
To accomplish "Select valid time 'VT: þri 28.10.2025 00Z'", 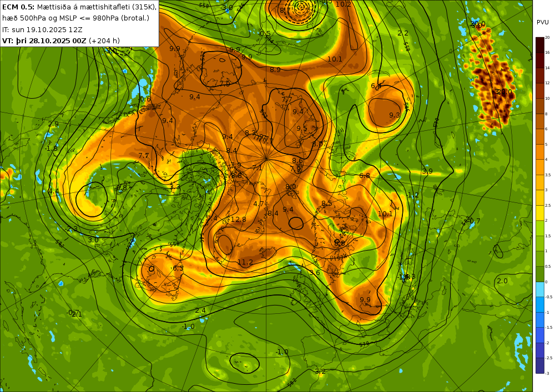I will click(x=44, y=40).
